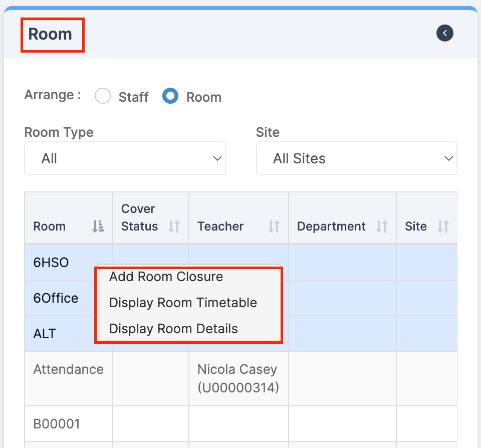Screen dimensions: 481x448
Task: Sort by Teacher column icon
Action: 274,227
